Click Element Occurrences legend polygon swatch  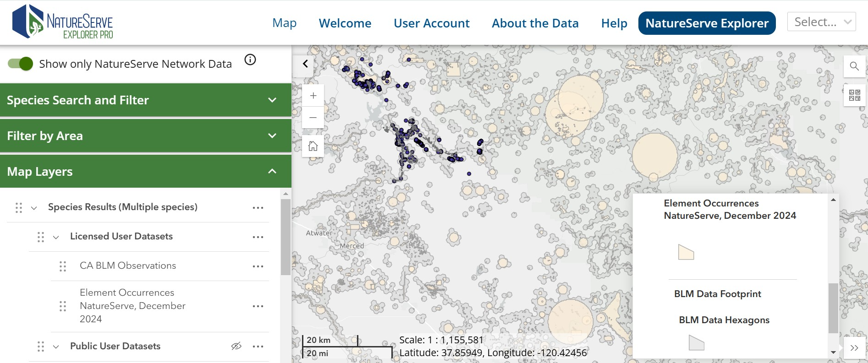click(x=686, y=252)
